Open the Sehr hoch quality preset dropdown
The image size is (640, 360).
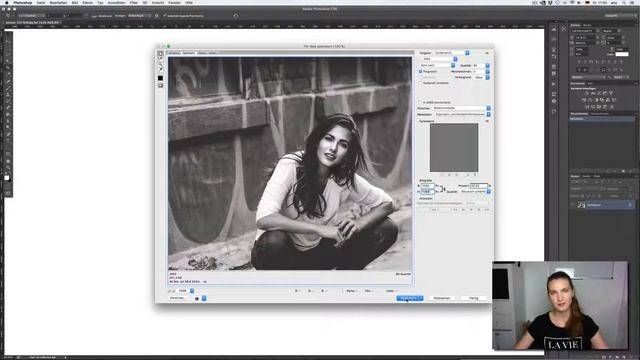437,65
